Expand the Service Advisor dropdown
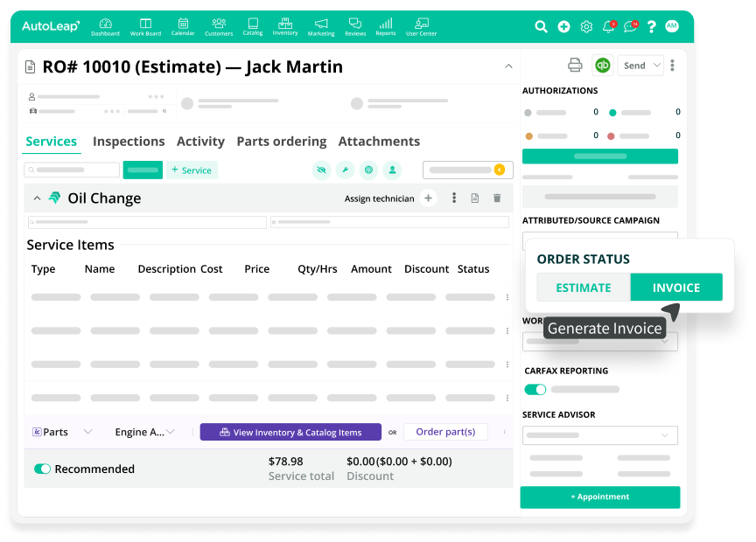 [599, 435]
